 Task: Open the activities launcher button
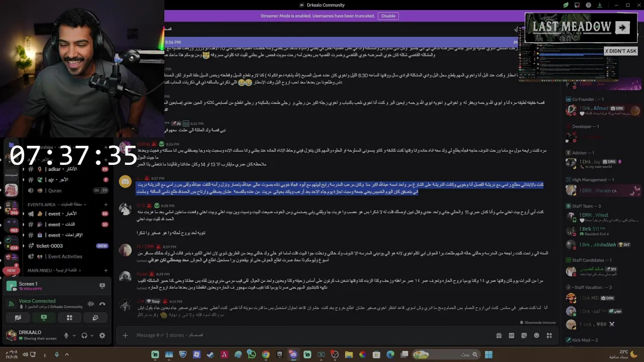click(69, 318)
